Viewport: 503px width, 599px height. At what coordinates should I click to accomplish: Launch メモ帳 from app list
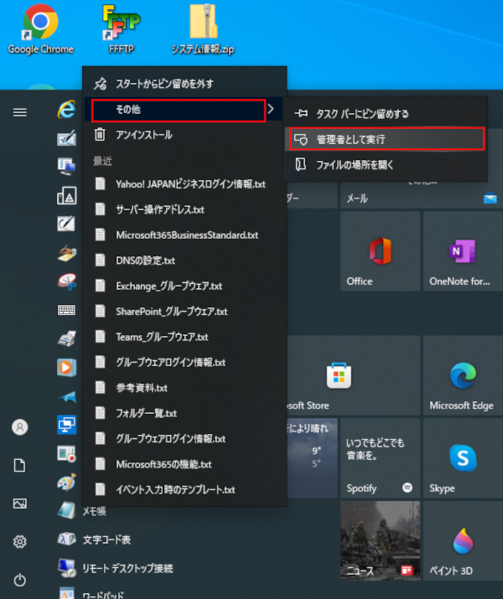82,511
